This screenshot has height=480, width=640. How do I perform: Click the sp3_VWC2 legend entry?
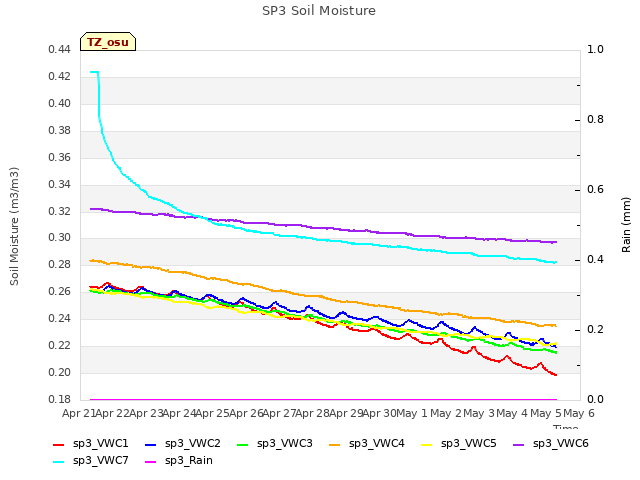pyautogui.click(x=182, y=444)
